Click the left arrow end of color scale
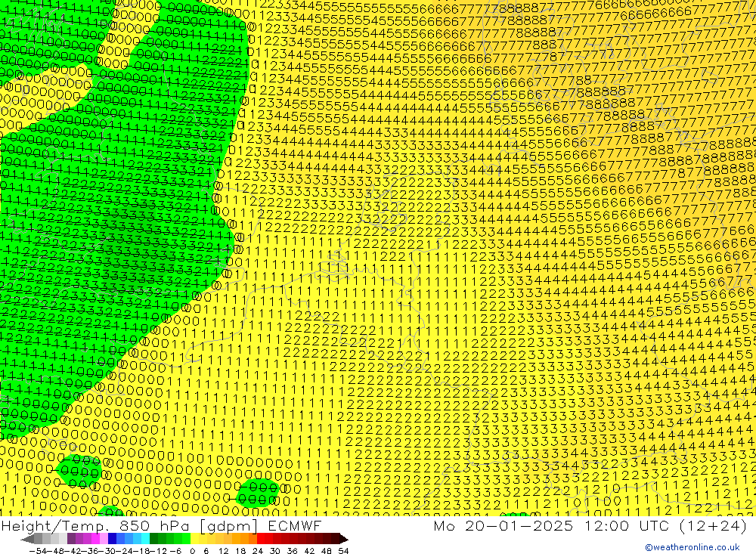This screenshot has width=756, height=554. point(27,540)
